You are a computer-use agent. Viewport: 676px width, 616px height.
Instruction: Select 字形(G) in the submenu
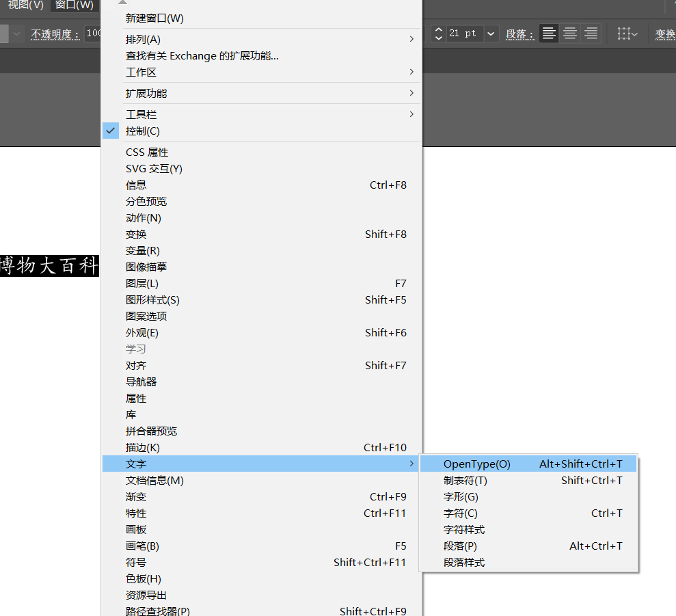[528, 496]
